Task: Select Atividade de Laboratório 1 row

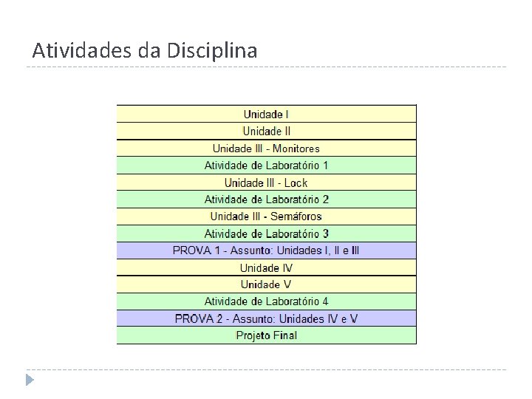Action: click(266, 166)
